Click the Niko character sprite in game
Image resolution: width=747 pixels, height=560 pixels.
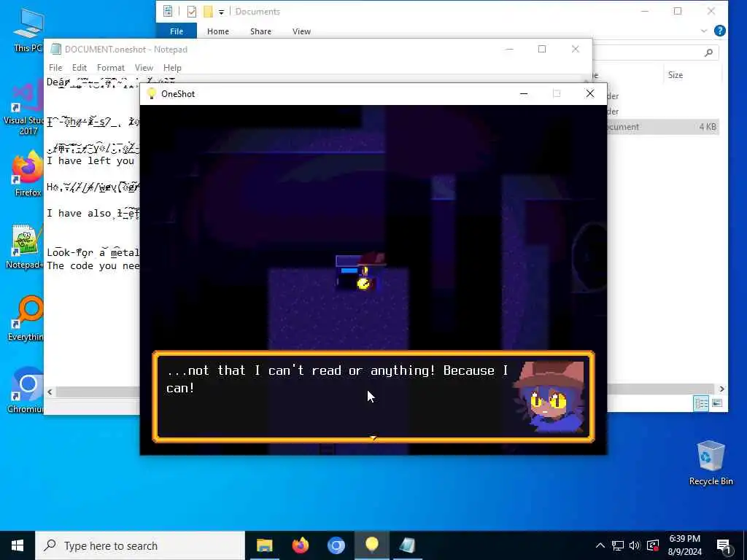(x=371, y=271)
